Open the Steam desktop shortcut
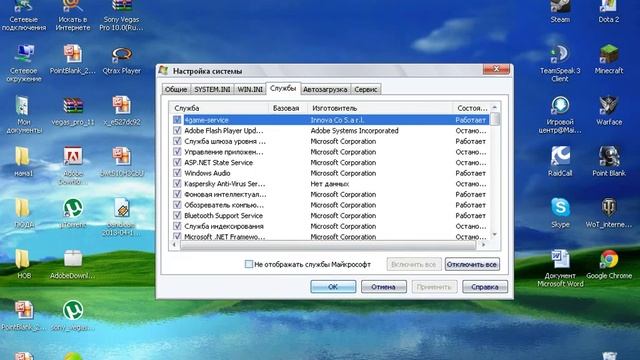 click(x=560, y=11)
